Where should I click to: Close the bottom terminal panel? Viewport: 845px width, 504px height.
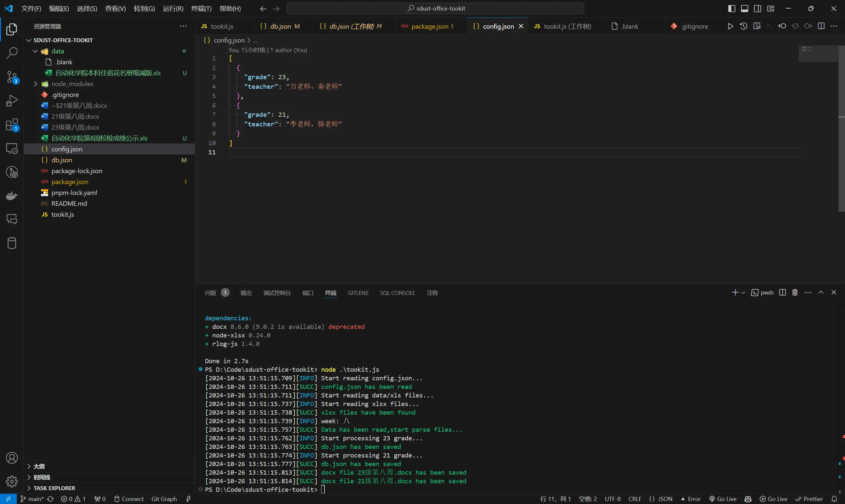(834, 293)
